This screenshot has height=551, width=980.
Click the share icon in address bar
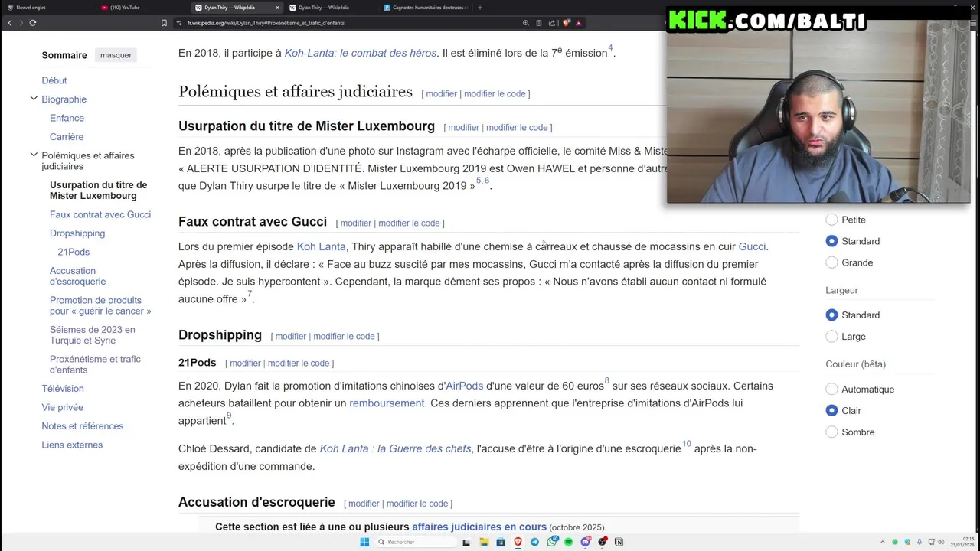pyautogui.click(x=552, y=23)
